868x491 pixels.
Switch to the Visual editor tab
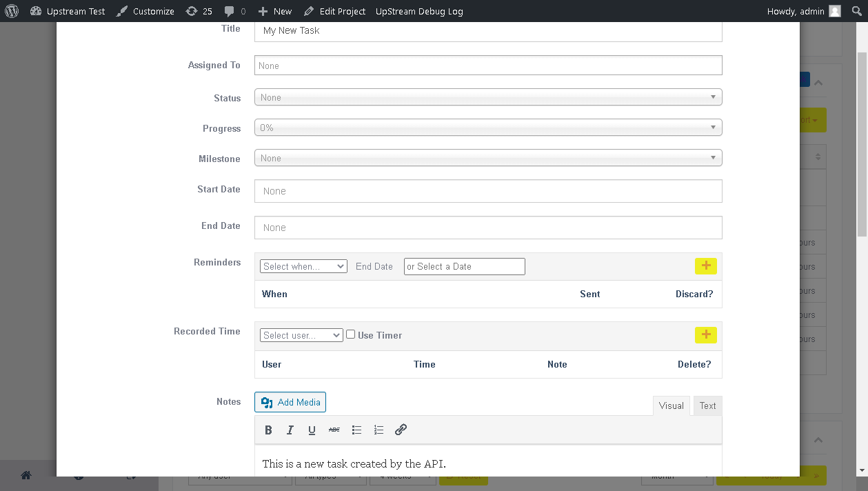671,405
